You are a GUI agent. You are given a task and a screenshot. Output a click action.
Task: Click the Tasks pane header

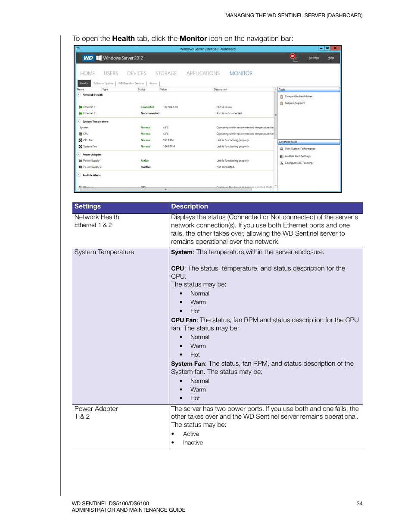pos(309,90)
